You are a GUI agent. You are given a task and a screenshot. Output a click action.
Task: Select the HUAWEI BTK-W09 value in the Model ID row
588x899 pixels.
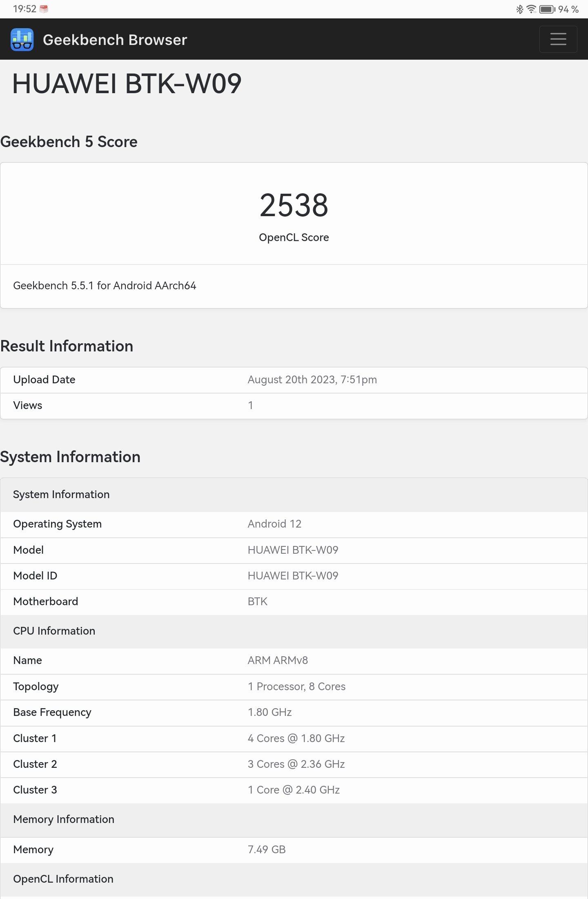293,576
